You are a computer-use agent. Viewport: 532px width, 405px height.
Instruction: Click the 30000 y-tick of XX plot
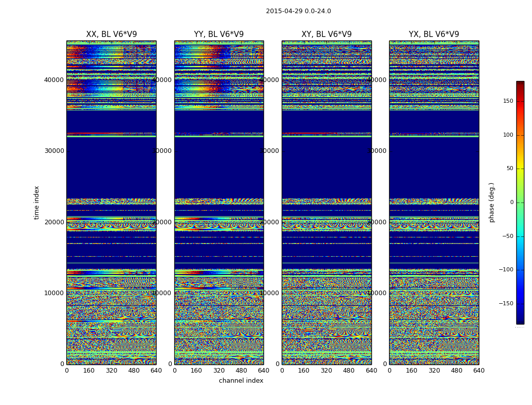pos(54,150)
